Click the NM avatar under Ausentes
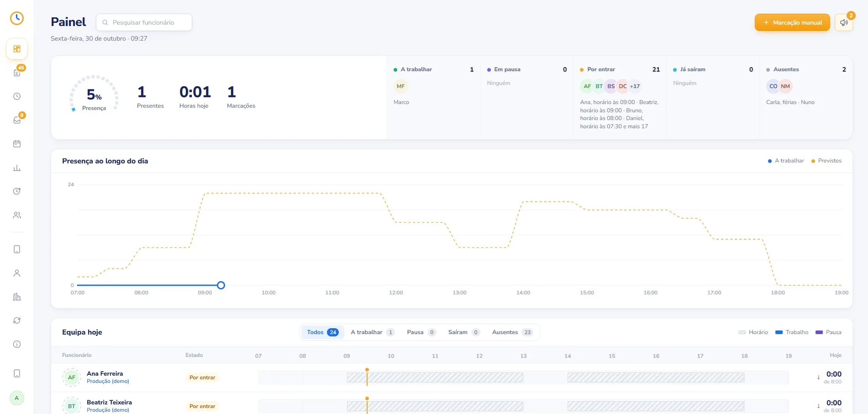This screenshot has height=414, width=868. click(x=785, y=86)
